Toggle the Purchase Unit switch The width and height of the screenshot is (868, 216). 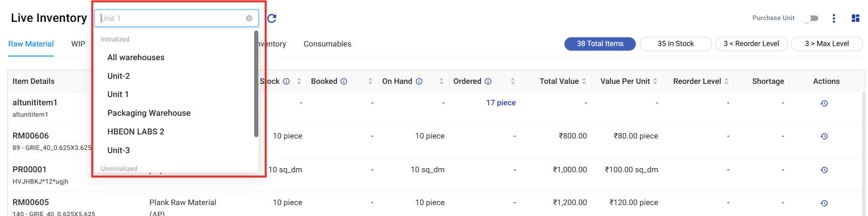(x=811, y=18)
